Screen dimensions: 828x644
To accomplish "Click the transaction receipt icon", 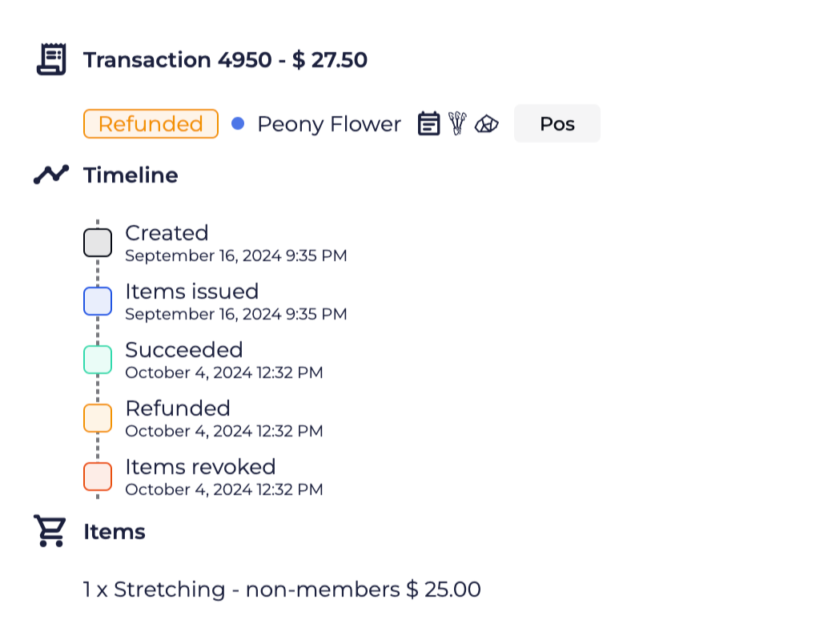I will click(x=51, y=60).
